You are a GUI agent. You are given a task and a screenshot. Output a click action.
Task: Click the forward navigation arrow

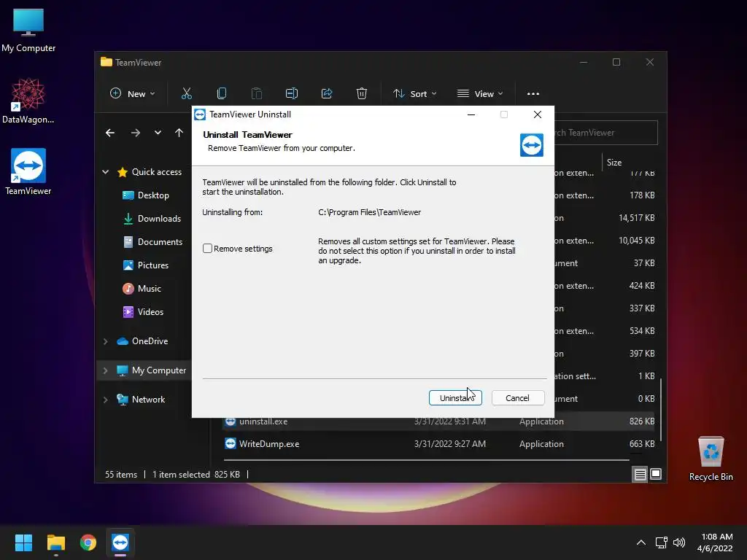(136, 133)
